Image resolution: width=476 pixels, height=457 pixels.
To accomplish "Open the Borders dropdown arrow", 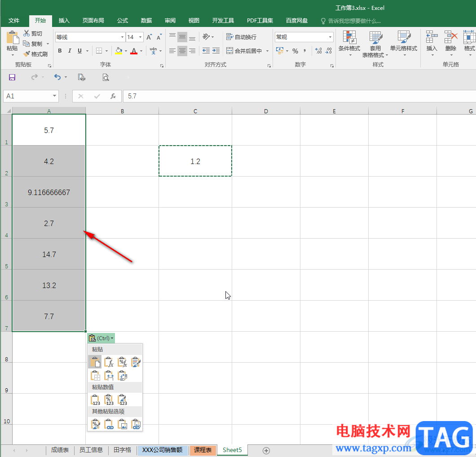I will 106,51.
